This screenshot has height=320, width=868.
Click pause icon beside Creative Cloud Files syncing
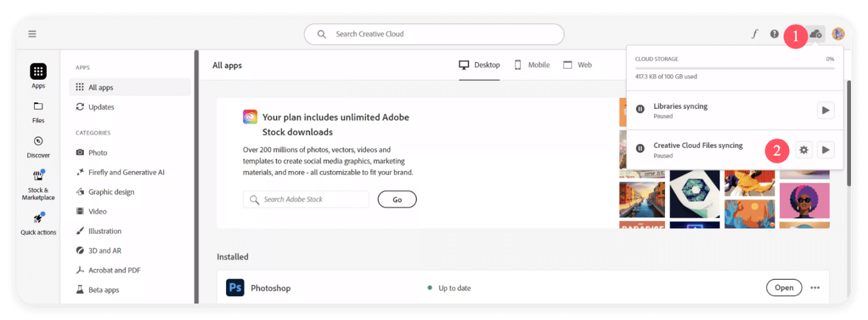click(x=640, y=149)
